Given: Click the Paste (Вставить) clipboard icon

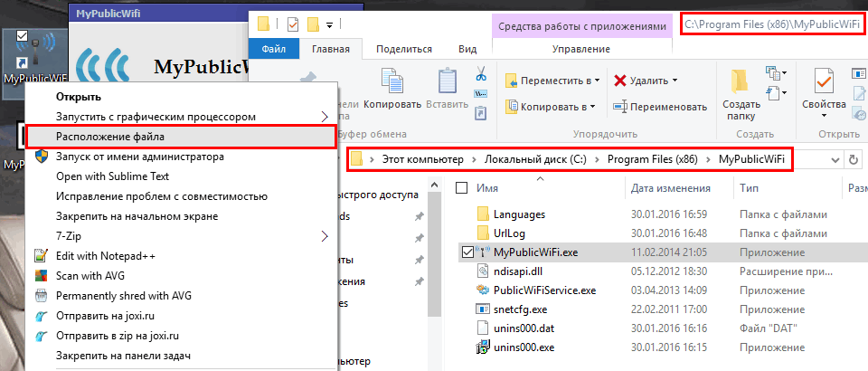Looking at the screenshot, I should [447, 85].
